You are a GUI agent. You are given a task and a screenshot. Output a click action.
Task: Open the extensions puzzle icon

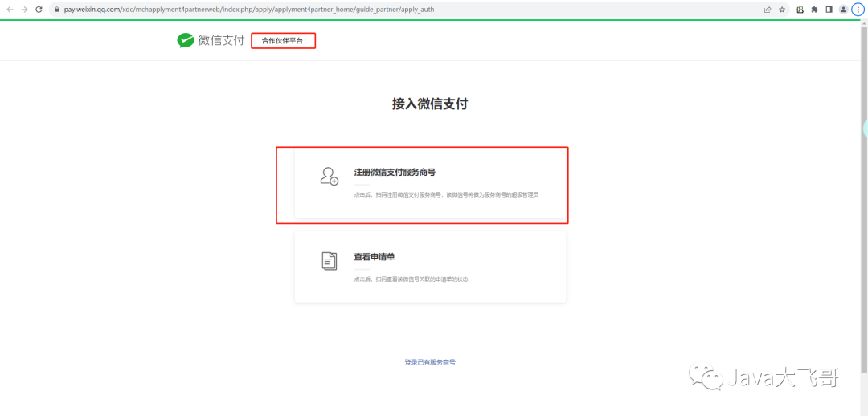[x=814, y=10]
